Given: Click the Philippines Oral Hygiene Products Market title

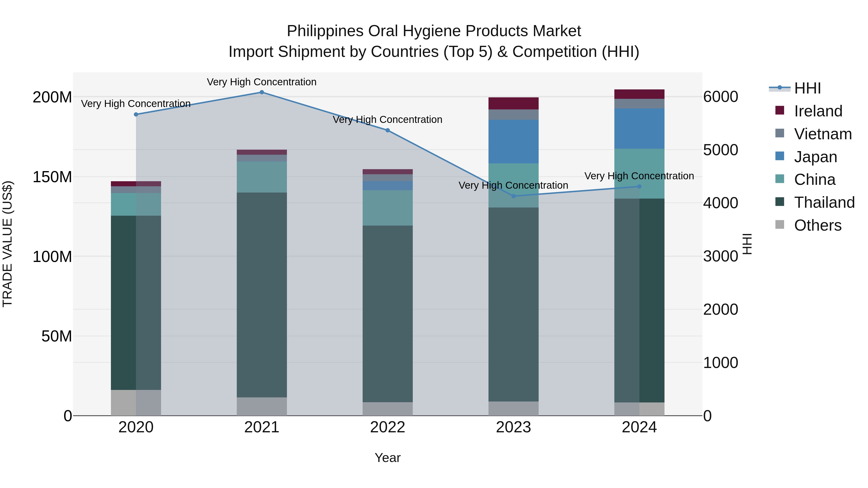Looking at the screenshot, I should tap(434, 31).
